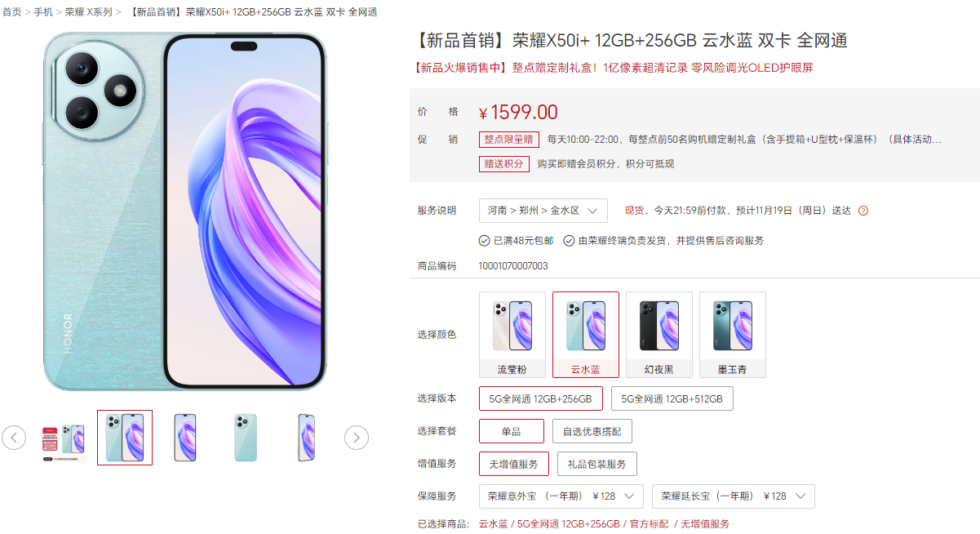Open 荣耀 X系列 breadcrumb link
Viewport: 980px width, 534px height.
tap(89, 12)
